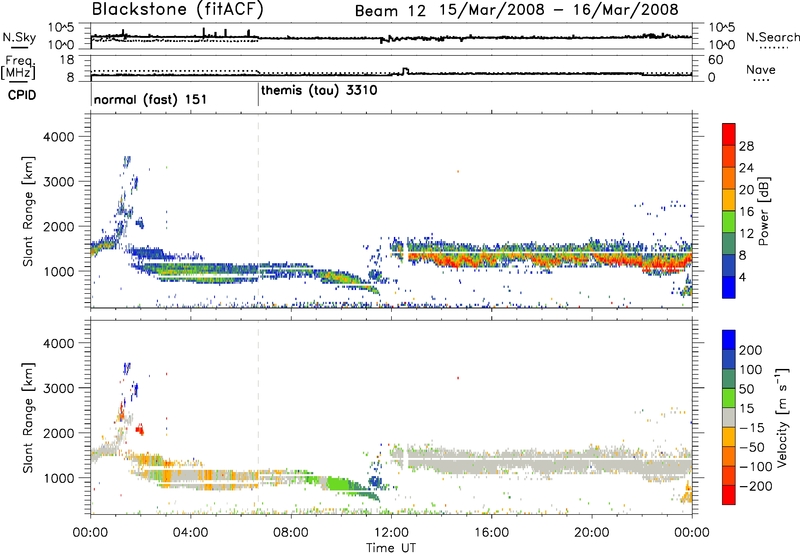Viewport: 800px width, 554px height.
Task: Click the gray band of Velocity color bar
Action: point(729,417)
